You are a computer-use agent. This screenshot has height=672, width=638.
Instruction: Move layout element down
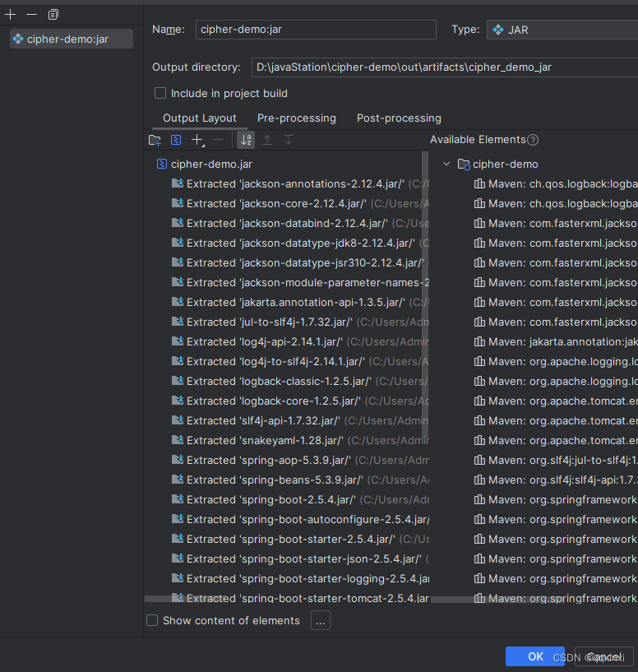tap(289, 140)
